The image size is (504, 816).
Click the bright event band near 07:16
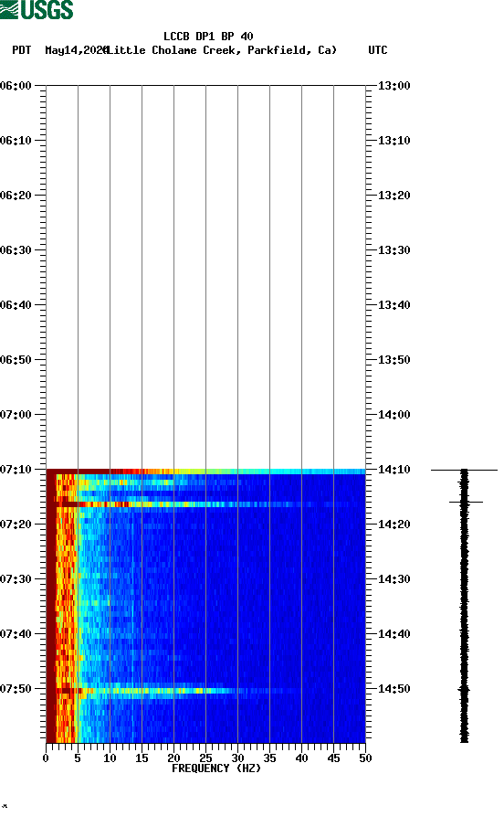[206, 504]
